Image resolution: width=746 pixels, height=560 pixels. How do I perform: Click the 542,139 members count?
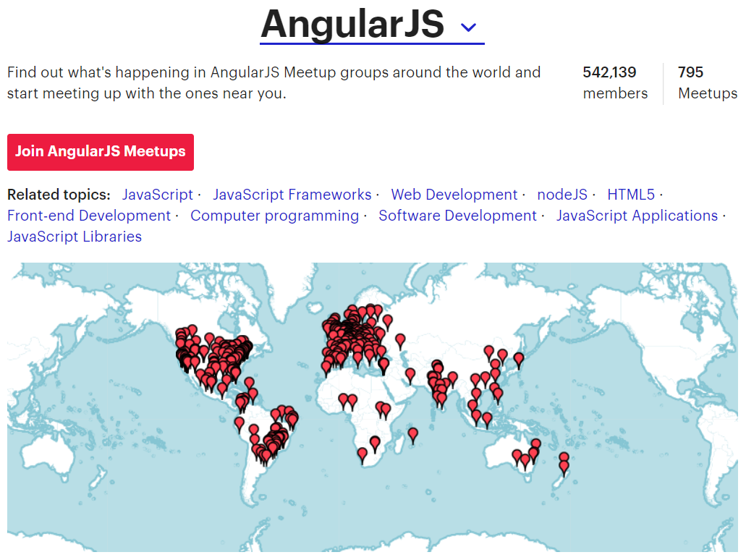[615, 82]
